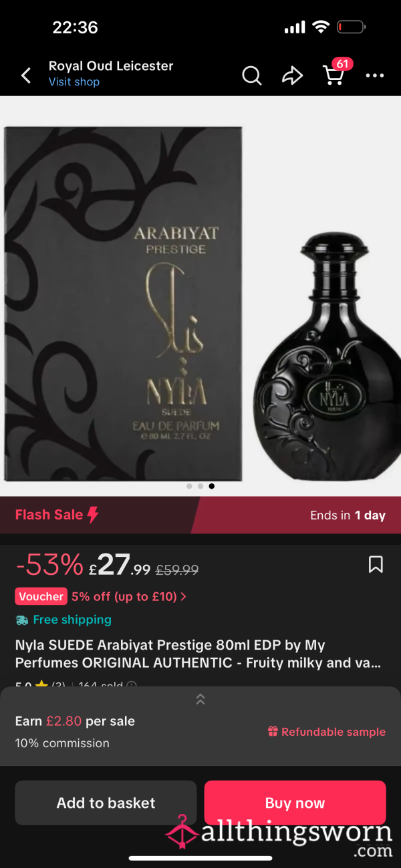Toggle the bookmark save icon

pos(376,564)
